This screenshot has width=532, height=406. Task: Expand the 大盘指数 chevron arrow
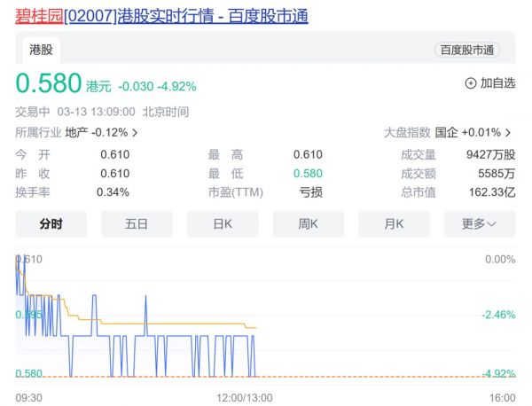(x=508, y=133)
